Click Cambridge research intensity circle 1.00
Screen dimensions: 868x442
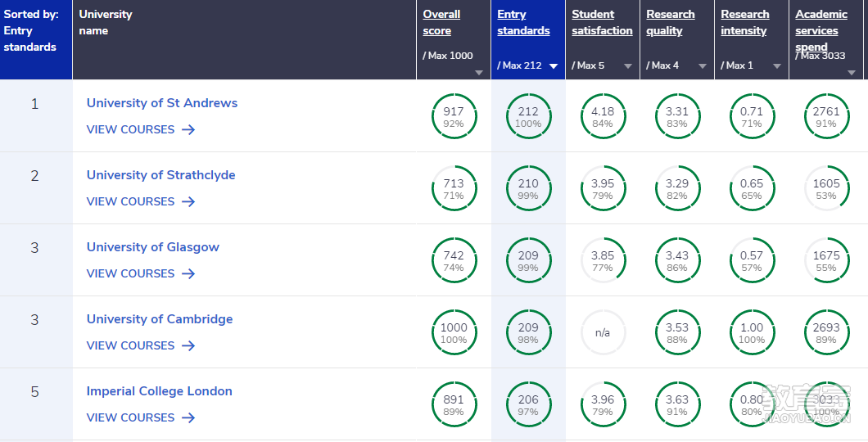coord(752,332)
